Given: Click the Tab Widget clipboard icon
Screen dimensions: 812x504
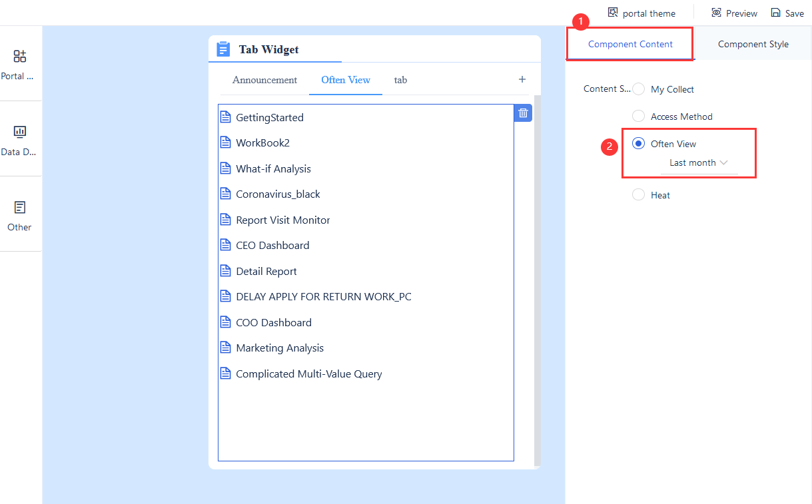Looking at the screenshot, I should point(223,49).
